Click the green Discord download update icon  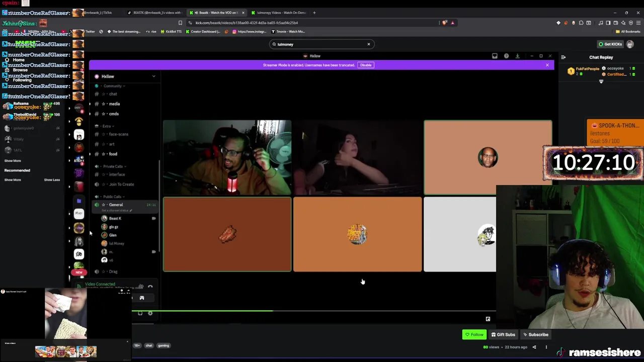(517, 56)
